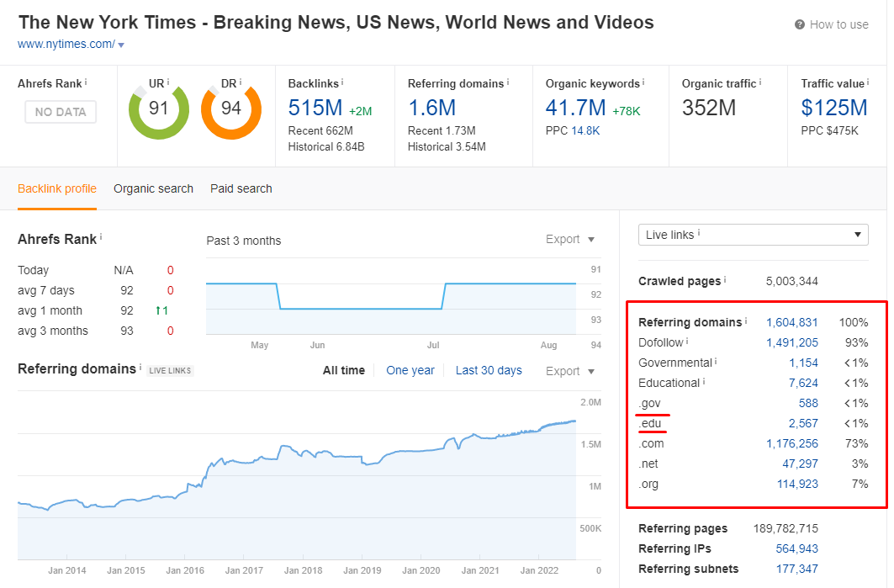Select the Last 30 days range
This screenshot has height=588, width=894.
click(x=489, y=371)
